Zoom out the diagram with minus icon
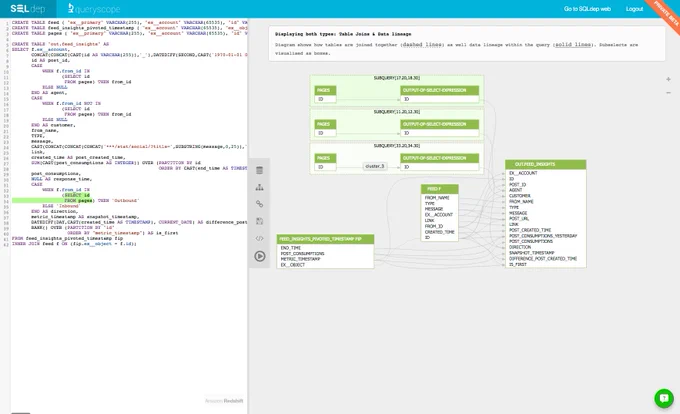This screenshot has height=414, width=680. click(668, 93)
